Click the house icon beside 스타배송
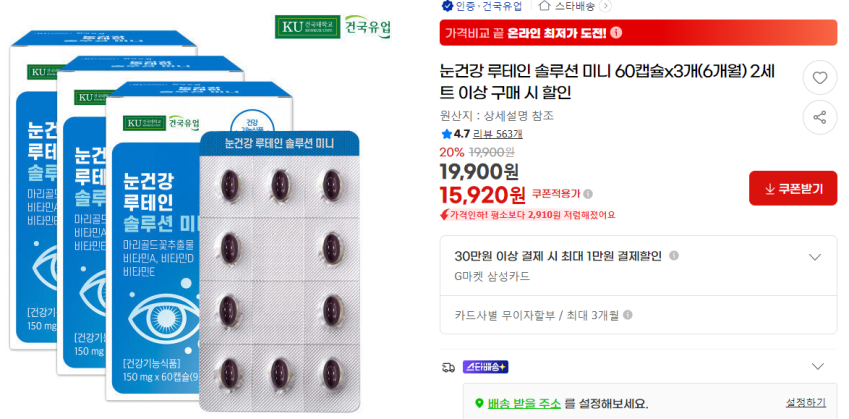The image size is (849, 419). click(x=545, y=6)
